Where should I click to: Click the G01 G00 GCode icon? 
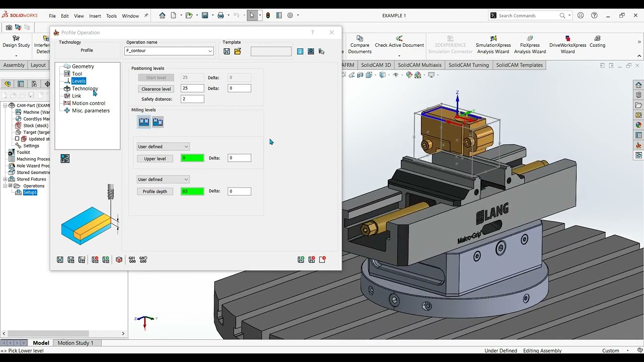132,259
